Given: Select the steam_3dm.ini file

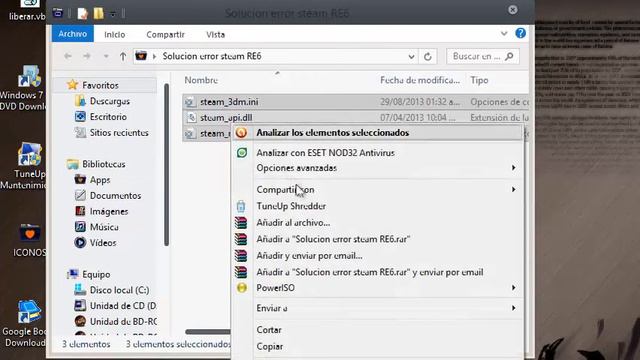Looking at the screenshot, I should click(355, 102).
